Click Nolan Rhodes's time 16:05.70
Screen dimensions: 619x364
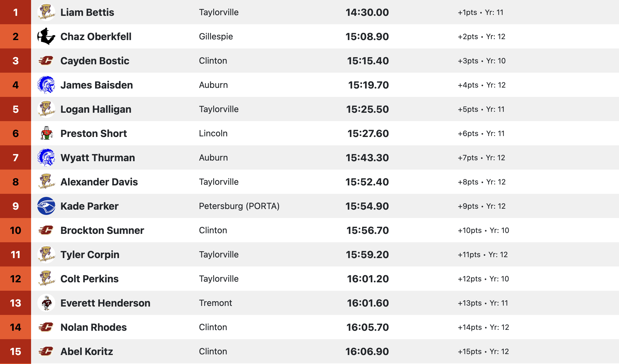click(368, 327)
